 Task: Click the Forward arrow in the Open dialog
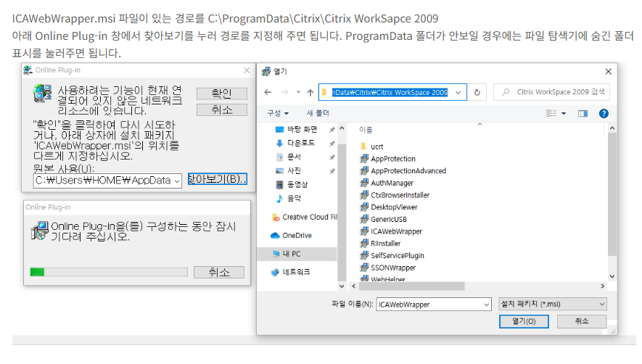coord(284,93)
